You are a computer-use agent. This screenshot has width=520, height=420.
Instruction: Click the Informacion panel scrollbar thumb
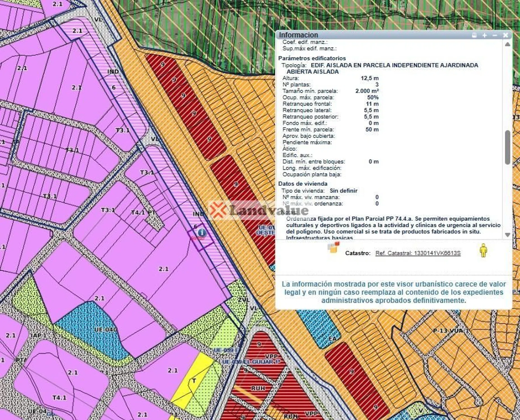pos(507,147)
